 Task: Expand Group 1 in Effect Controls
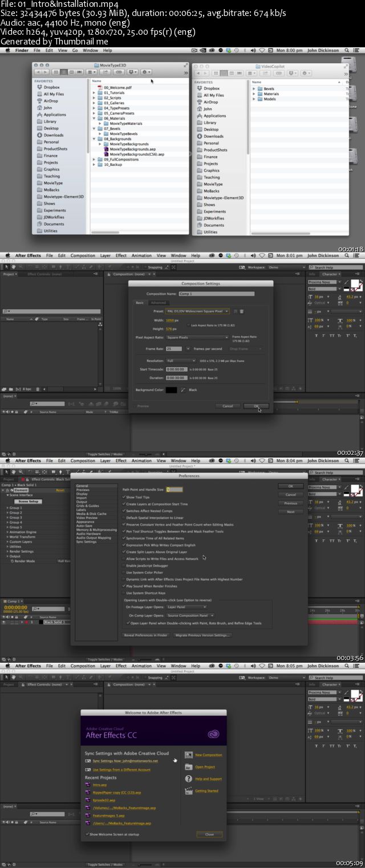[7, 508]
